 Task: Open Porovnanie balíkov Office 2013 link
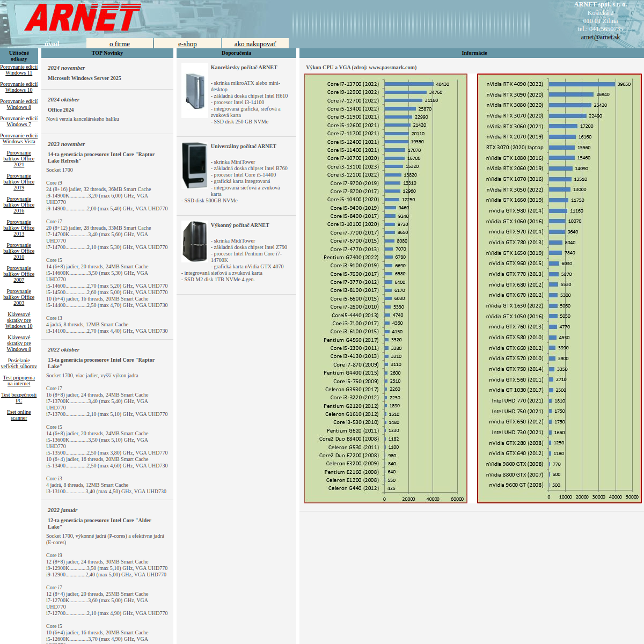(19, 228)
